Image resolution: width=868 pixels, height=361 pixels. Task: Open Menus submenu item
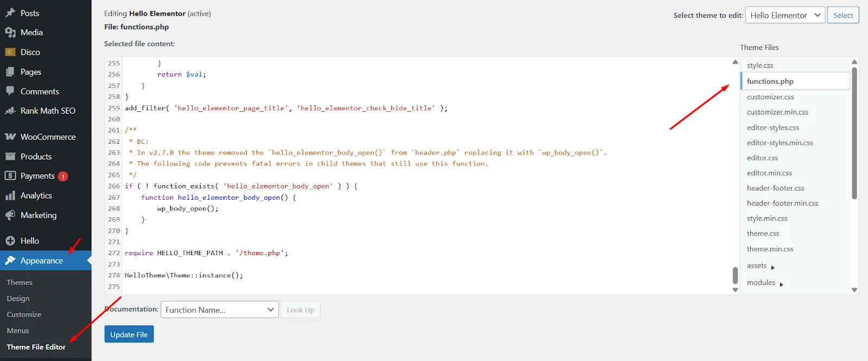click(18, 331)
